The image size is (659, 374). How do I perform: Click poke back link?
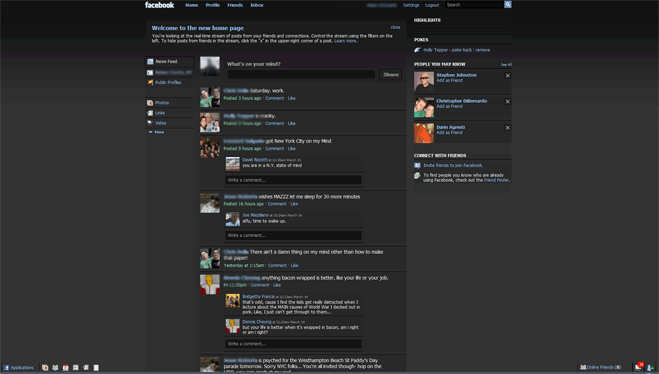click(x=461, y=50)
